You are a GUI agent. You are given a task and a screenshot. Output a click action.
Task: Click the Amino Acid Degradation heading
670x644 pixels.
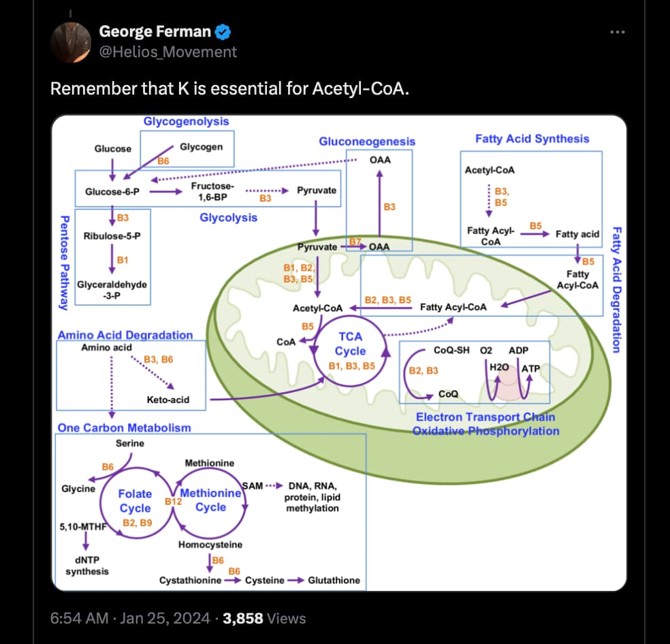(x=125, y=335)
